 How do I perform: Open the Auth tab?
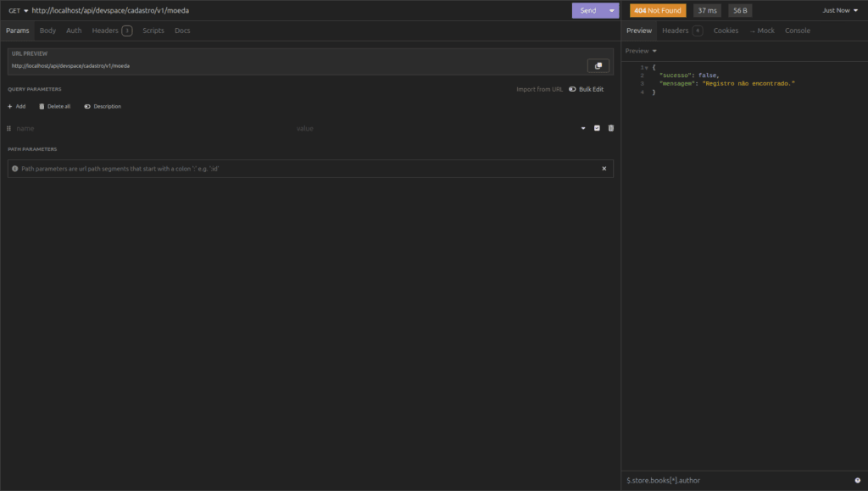coord(74,31)
